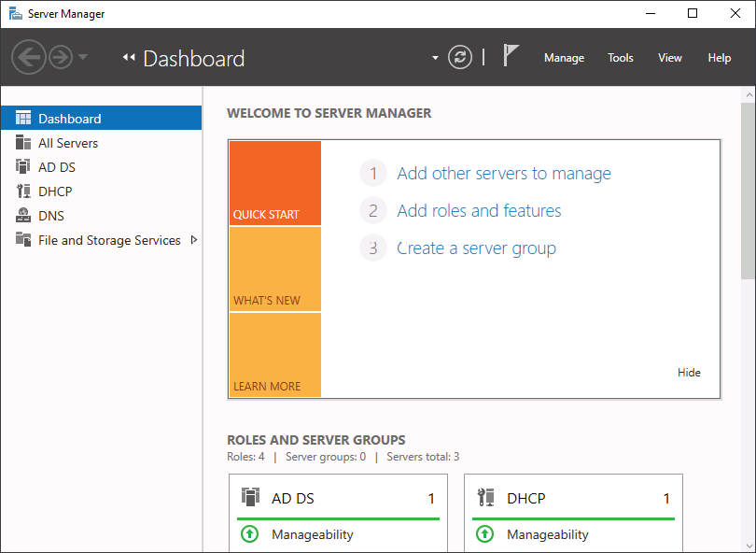
Task: Open the DHCP role tile title
Action: 526,499
